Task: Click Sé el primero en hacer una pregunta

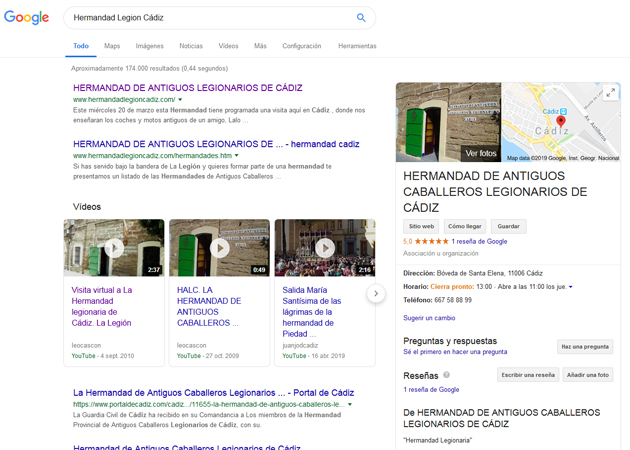Action: [x=455, y=352]
